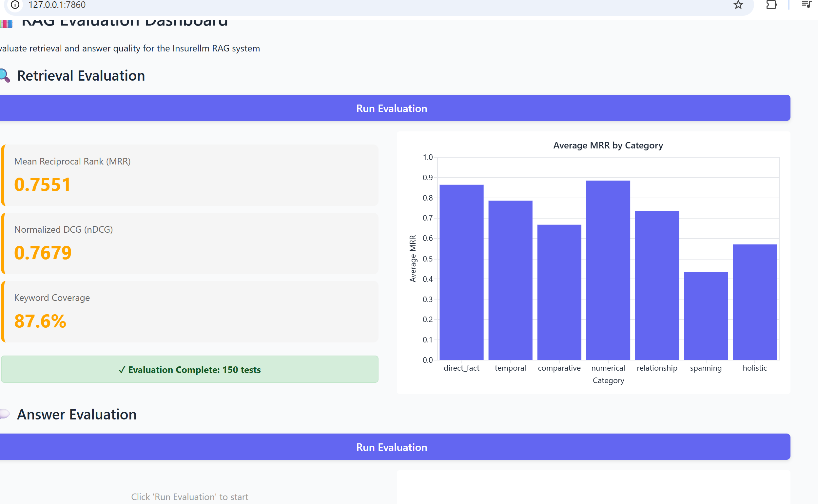Click the Normalized DCG (nDCG) label
Image resolution: width=818 pixels, height=504 pixels.
point(63,229)
